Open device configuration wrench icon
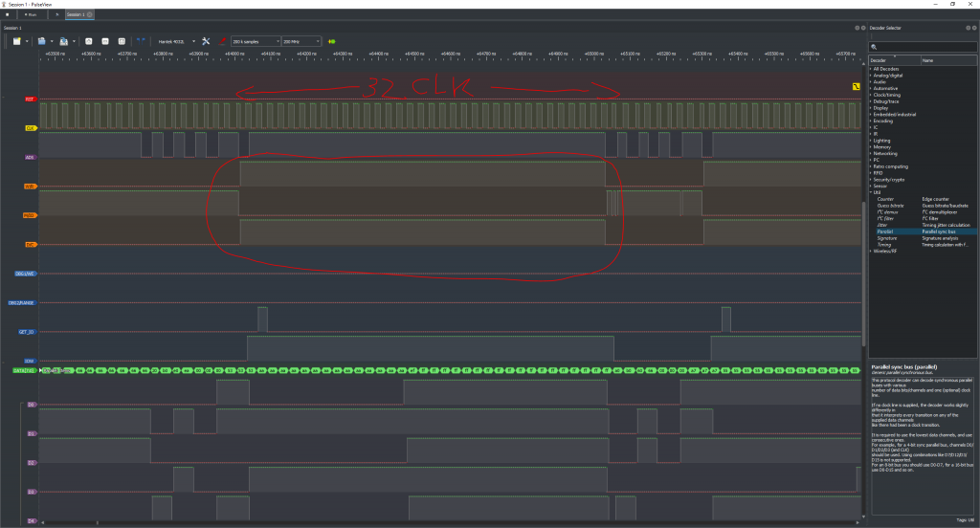The image size is (980, 528). coord(206,41)
